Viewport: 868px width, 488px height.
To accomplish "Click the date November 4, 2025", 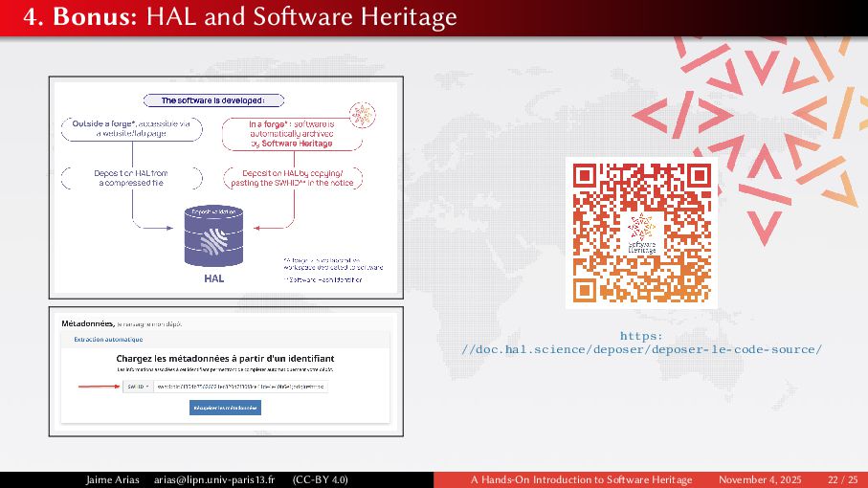I will pyautogui.click(x=760, y=479).
